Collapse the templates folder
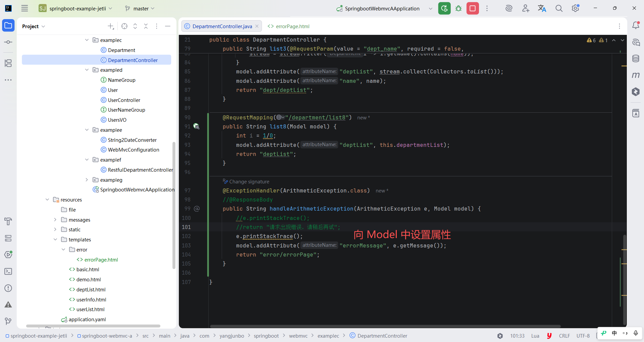Viewport: 644px width, 342px height. (x=55, y=239)
